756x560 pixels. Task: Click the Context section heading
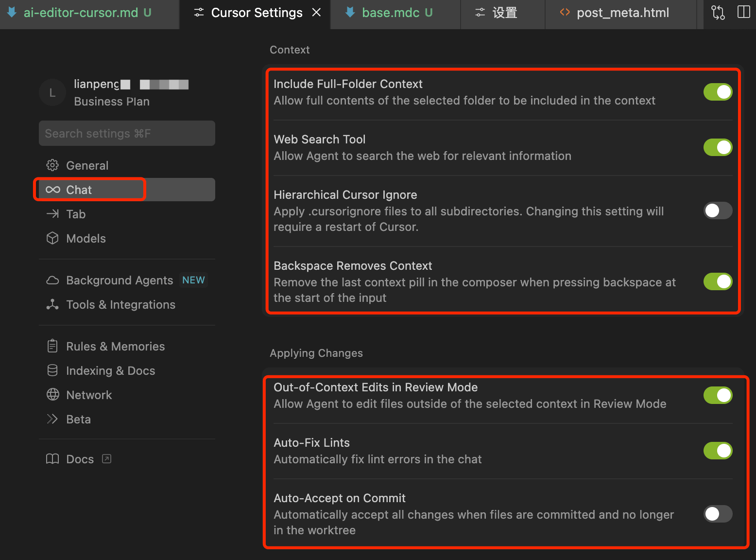coord(290,50)
